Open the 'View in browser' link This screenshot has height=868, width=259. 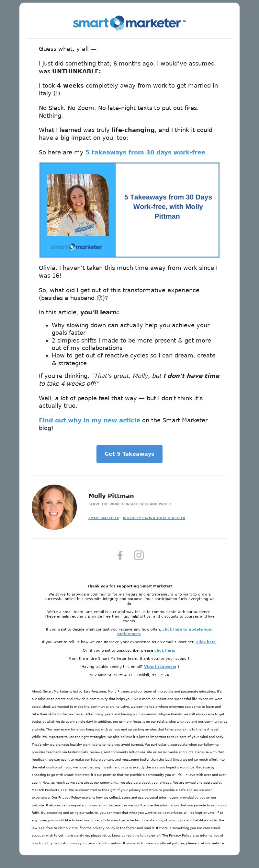(x=160, y=667)
